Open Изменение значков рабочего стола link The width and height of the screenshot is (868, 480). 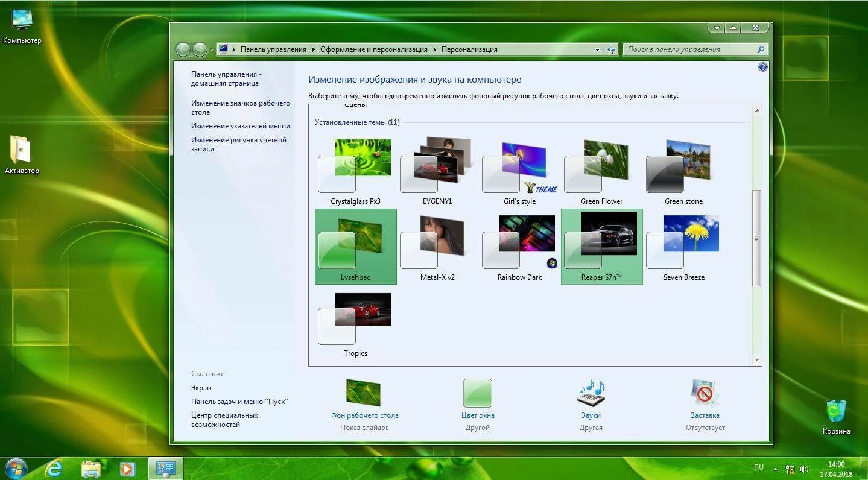pyautogui.click(x=241, y=107)
